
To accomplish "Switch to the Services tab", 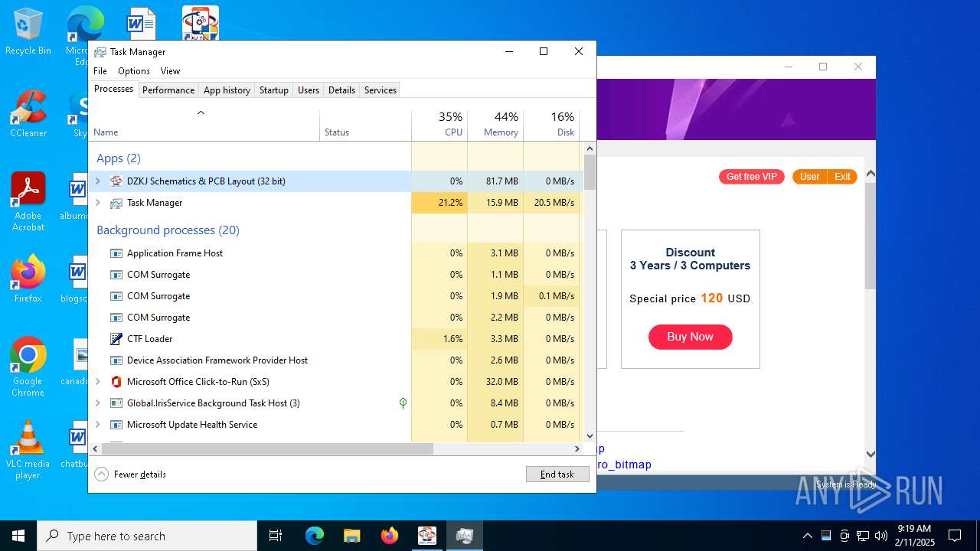I will tap(381, 90).
